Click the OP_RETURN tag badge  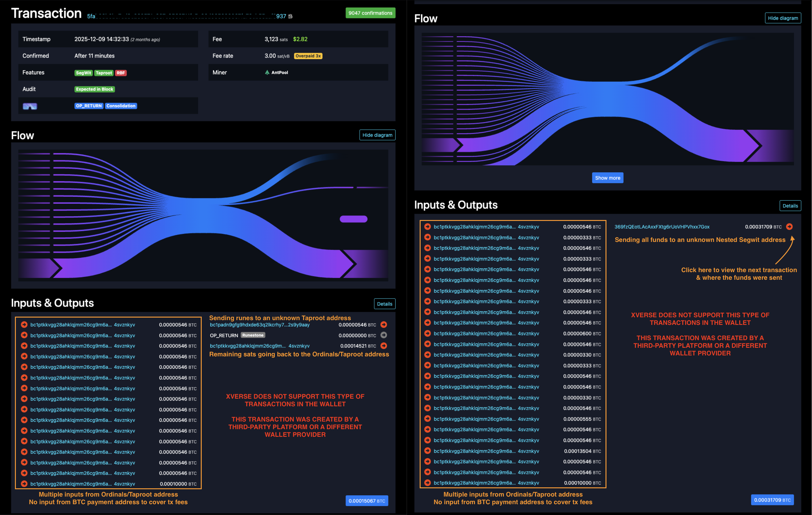[89, 106]
